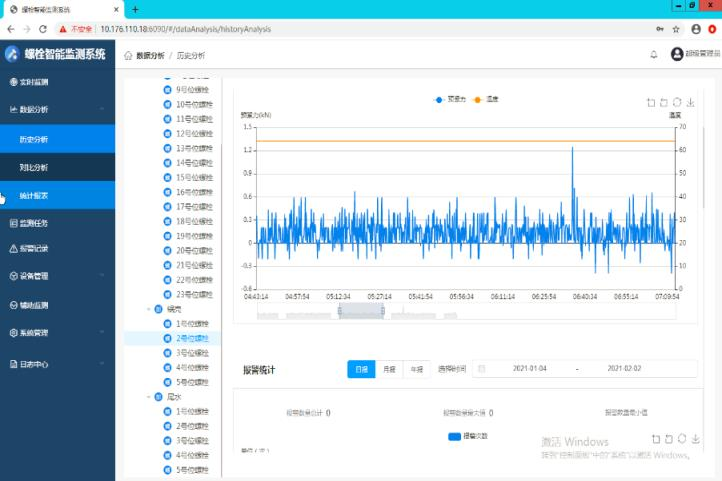722x481 pixels.
Task: Open the 辅助监测 sidebar menu
Action: coord(58,305)
